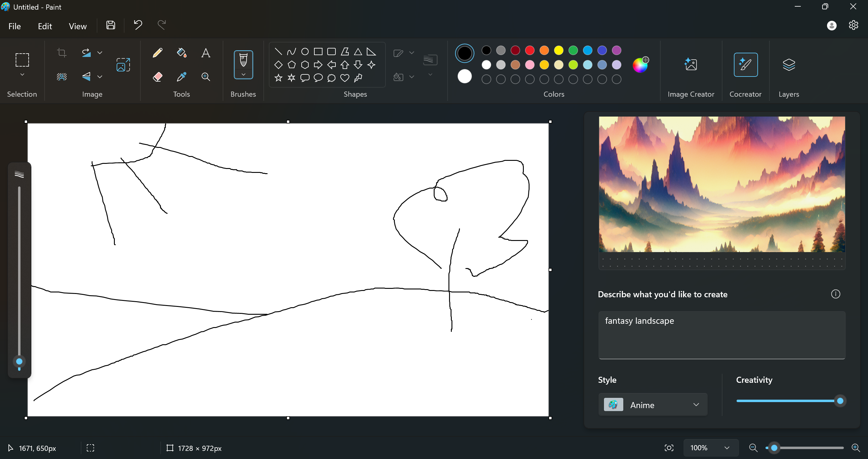This screenshot has height=459, width=868.
Task: Pick the Color picker eyedropper tool
Action: coord(182,77)
